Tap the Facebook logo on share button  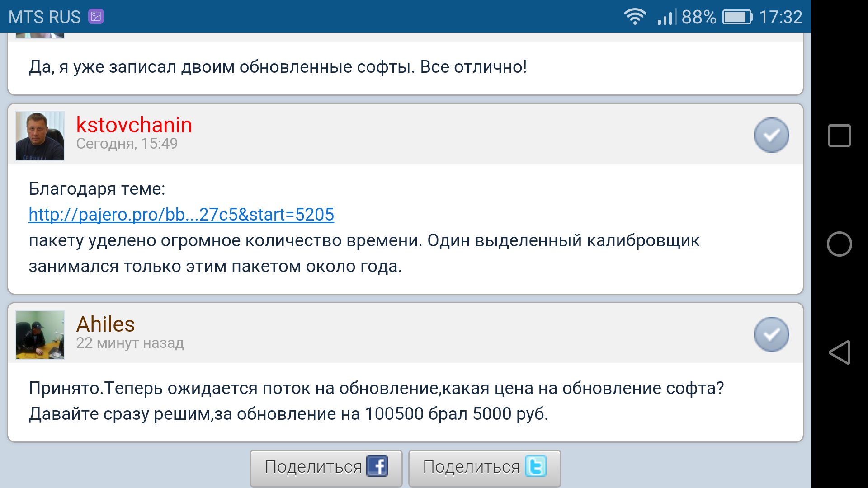pyautogui.click(x=377, y=466)
